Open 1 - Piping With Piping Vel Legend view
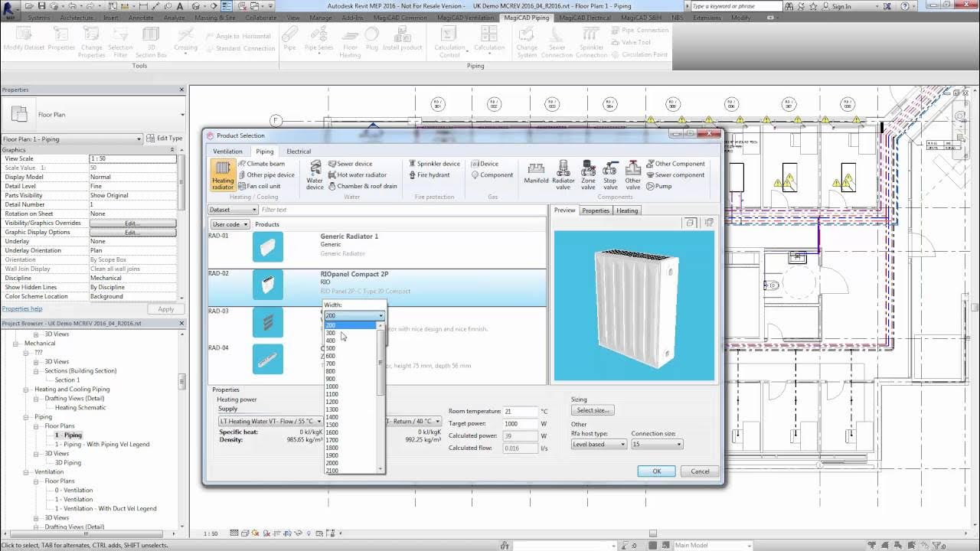Image resolution: width=980 pixels, height=551 pixels. point(102,444)
